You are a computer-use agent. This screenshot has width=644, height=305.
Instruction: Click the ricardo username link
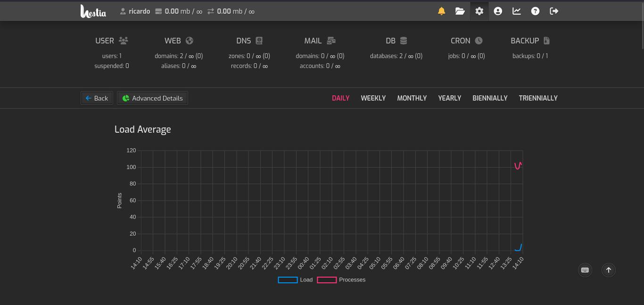[135, 11]
